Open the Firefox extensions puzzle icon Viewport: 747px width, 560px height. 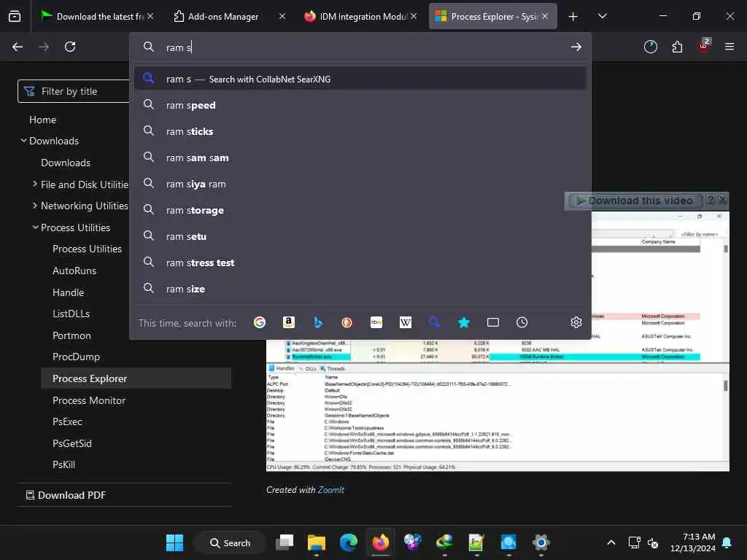[x=677, y=47]
